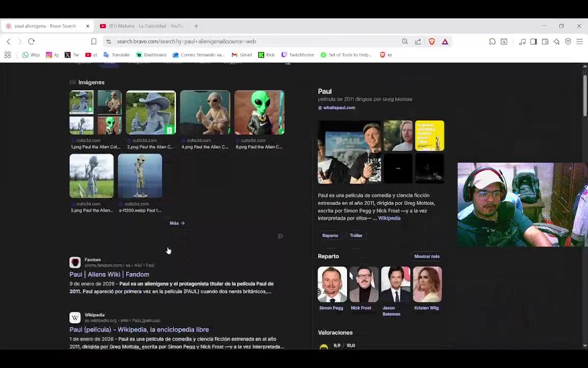Screen dimensions: 588x368
Task: Open the Set of Tools to Help bookmark
Action: click(x=346, y=55)
